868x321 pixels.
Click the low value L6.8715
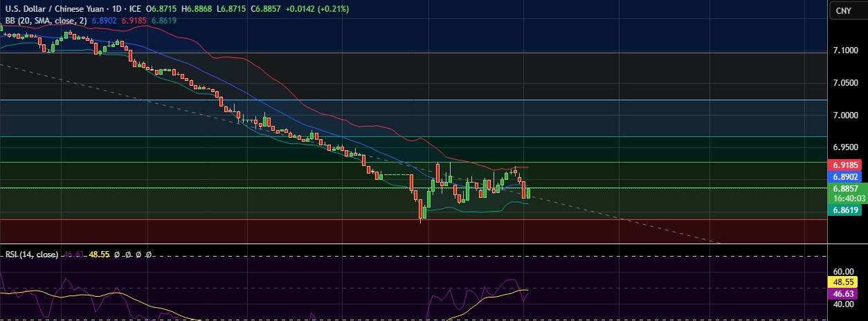tap(230, 9)
